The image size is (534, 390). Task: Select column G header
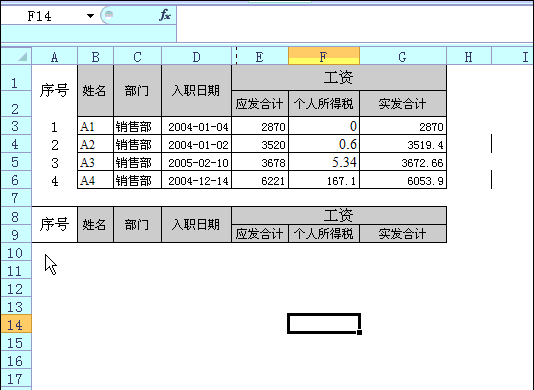pyautogui.click(x=403, y=57)
